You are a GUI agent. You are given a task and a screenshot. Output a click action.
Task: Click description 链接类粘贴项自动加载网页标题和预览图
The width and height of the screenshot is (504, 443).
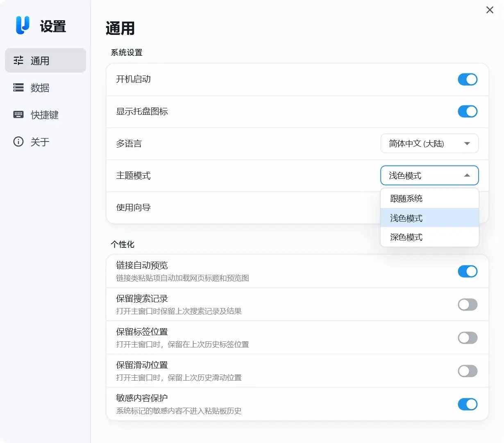pos(182,278)
